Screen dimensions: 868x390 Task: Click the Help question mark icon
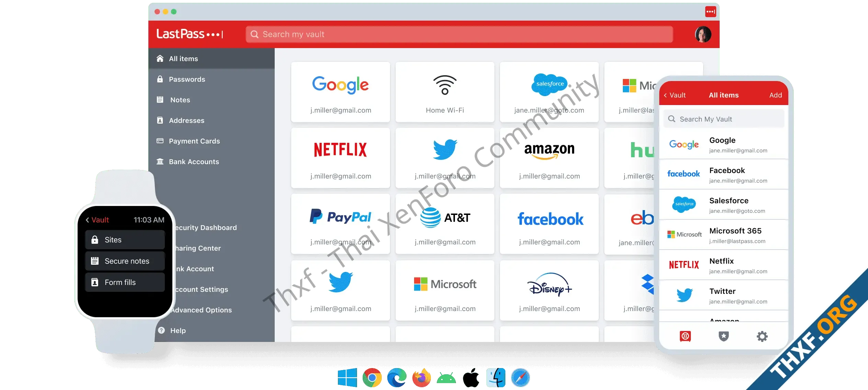161,330
